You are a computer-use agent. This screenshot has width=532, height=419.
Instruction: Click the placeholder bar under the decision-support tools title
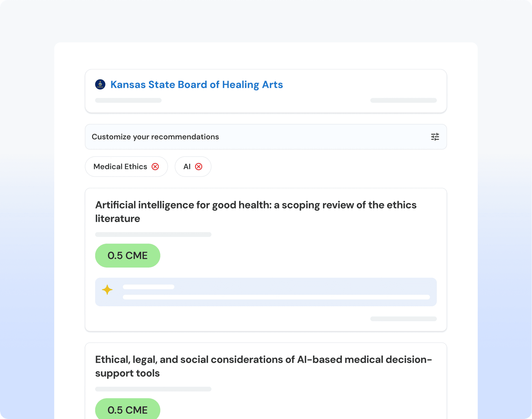(153, 389)
